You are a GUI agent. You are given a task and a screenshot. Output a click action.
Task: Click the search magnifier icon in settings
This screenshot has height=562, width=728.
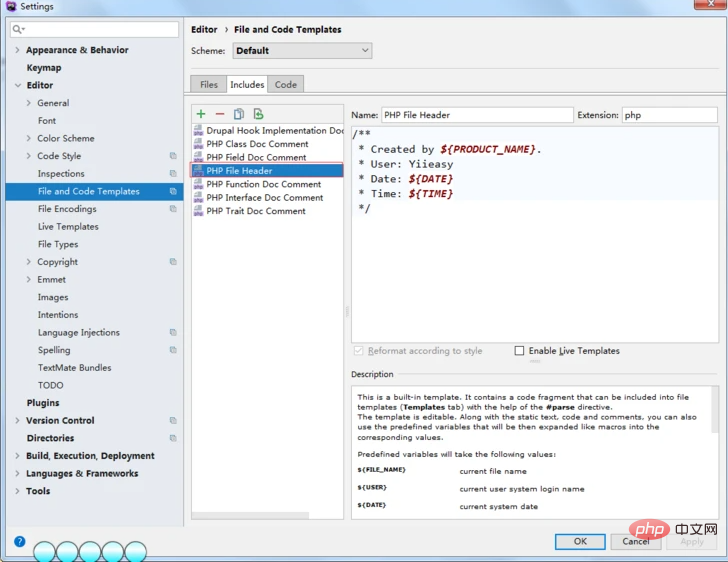coord(18,30)
